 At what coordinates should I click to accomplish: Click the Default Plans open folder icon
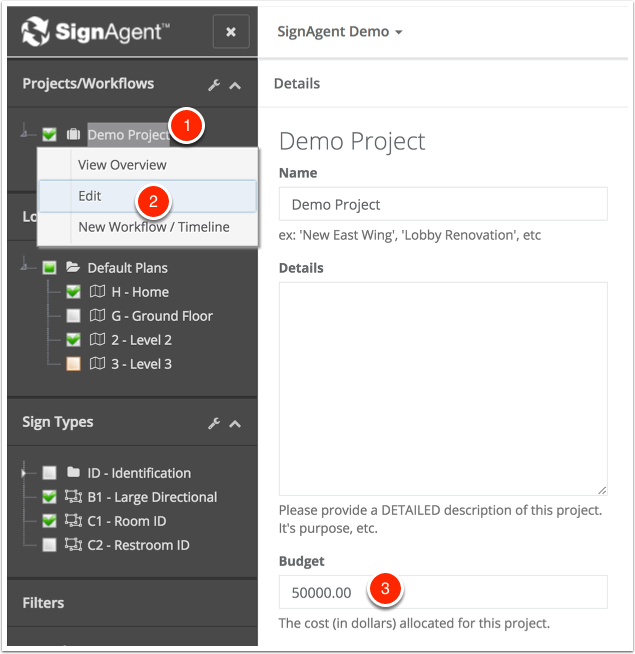(x=73, y=267)
